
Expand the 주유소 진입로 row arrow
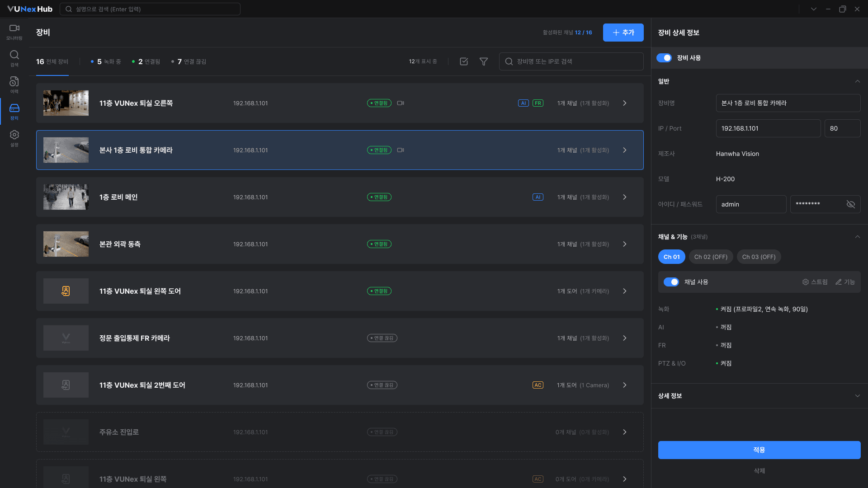625,432
